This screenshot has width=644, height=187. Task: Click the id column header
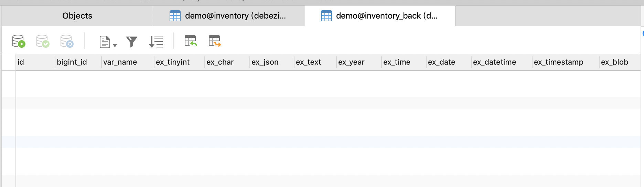(x=21, y=62)
